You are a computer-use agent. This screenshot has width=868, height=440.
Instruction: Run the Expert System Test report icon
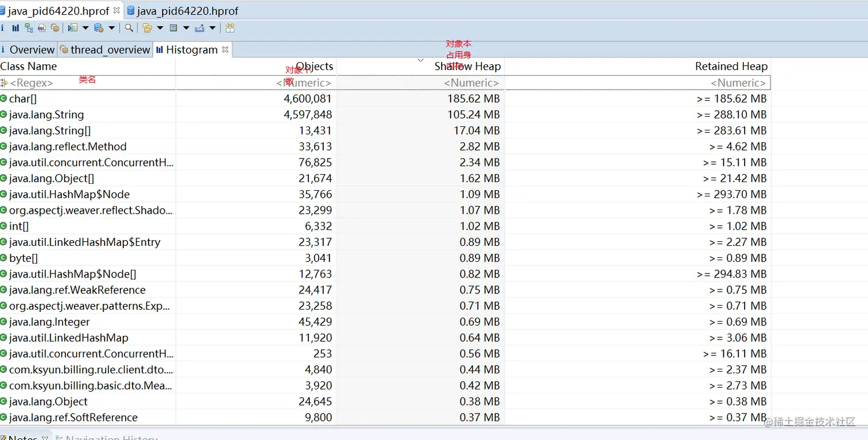pyautogui.click(x=73, y=28)
